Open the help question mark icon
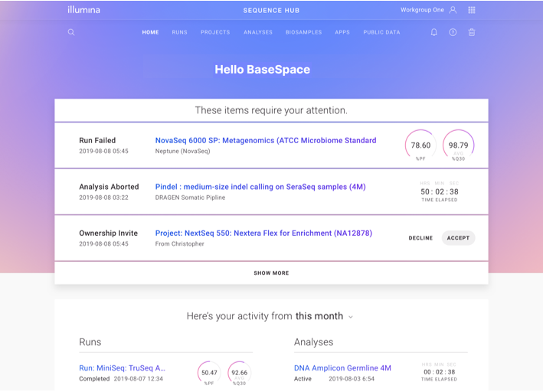Viewport: 543px width, 392px height. [x=453, y=32]
